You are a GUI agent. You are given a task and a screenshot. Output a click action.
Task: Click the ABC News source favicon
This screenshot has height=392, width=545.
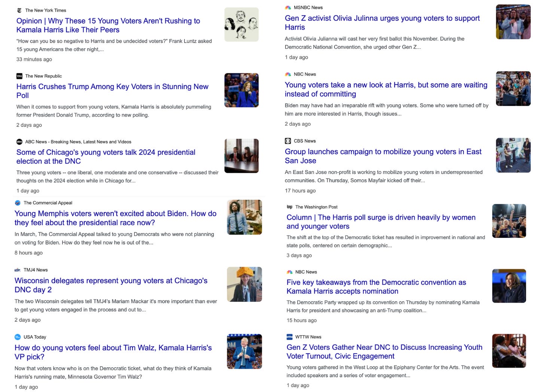[x=19, y=142]
